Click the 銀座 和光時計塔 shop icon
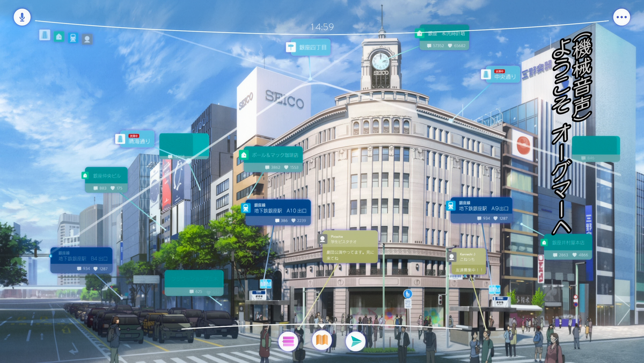Screen dimensions: 644x363 [420, 33]
